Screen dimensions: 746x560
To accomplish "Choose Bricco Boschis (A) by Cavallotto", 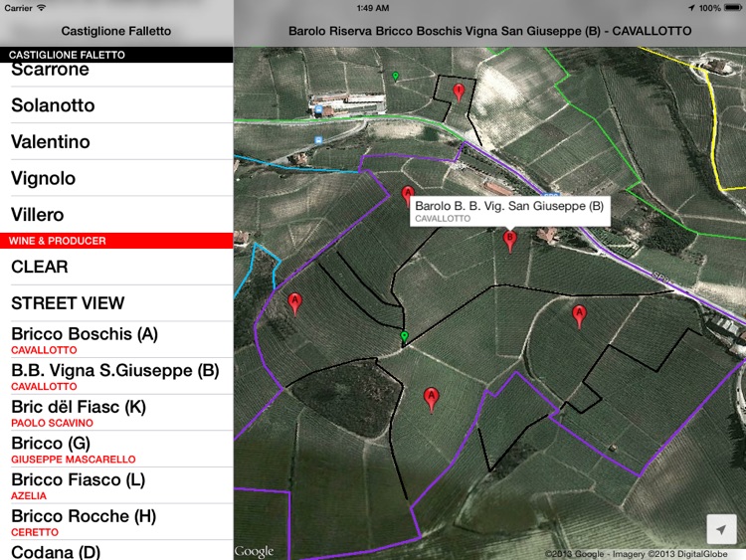I will pos(116,340).
